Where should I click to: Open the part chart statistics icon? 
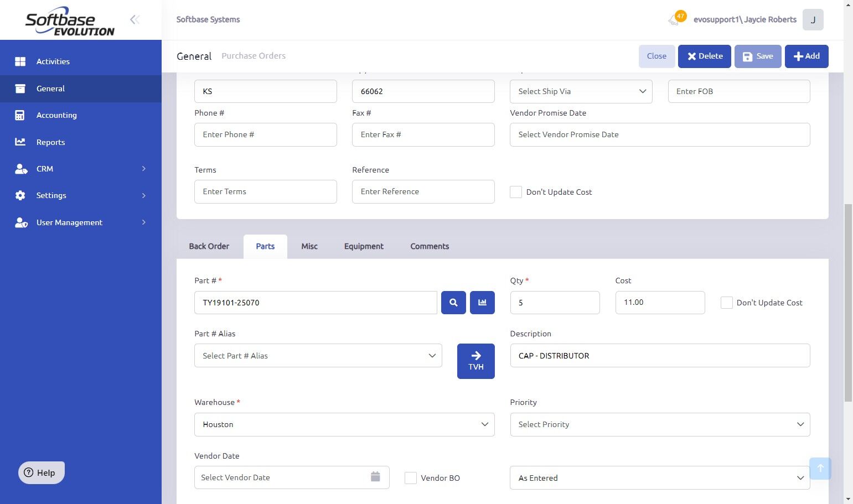(x=482, y=303)
